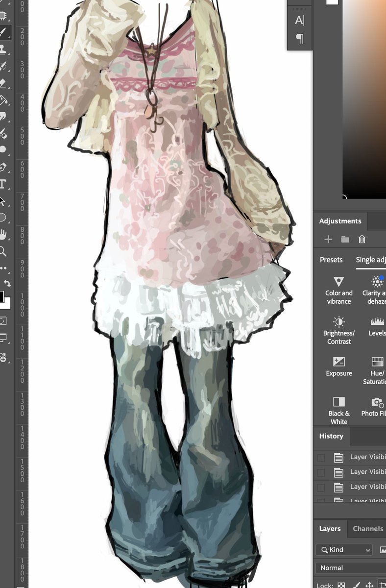Click the vertical ruler at the 1000 mark

[x=22, y=306]
